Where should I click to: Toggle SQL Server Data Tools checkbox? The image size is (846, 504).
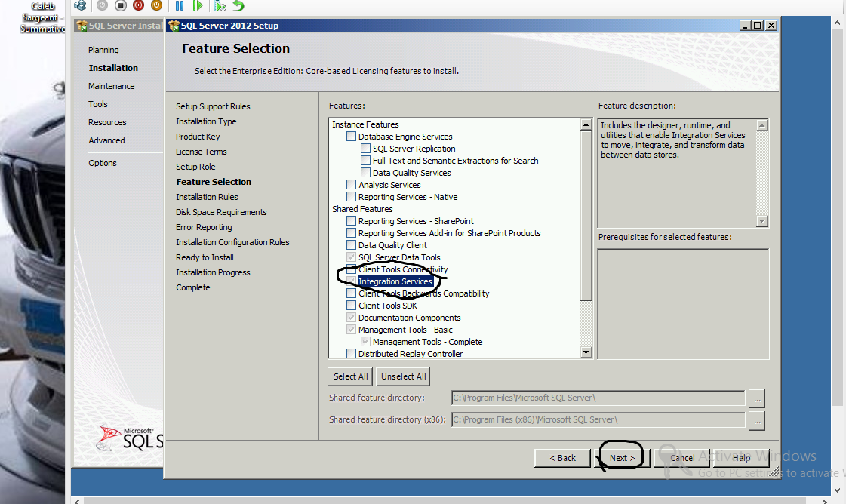point(351,257)
